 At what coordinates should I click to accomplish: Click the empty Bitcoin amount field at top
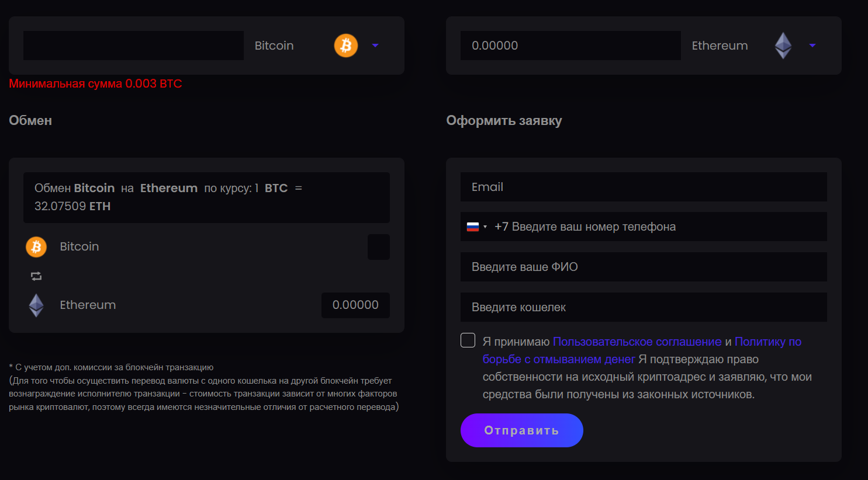coord(133,46)
